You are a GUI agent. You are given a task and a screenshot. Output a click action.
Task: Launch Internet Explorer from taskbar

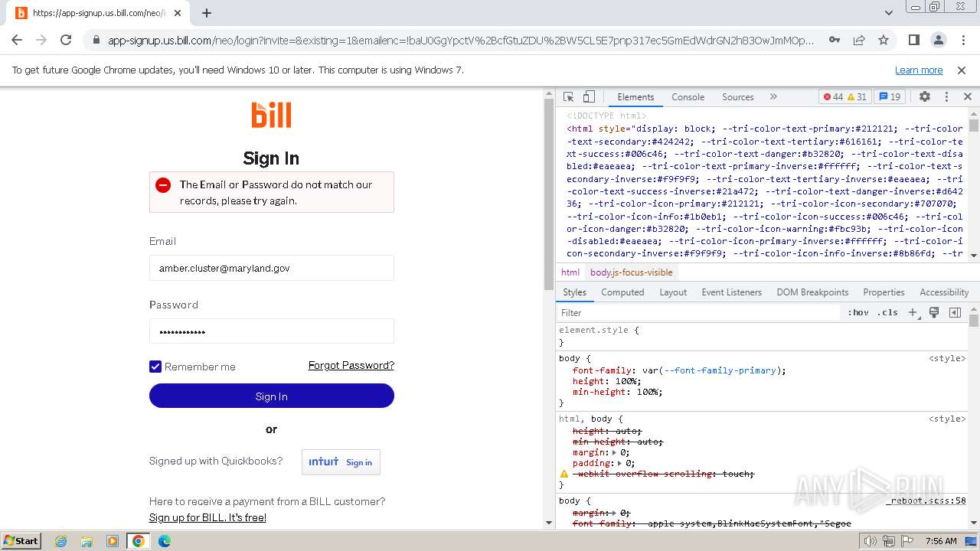[60, 541]
